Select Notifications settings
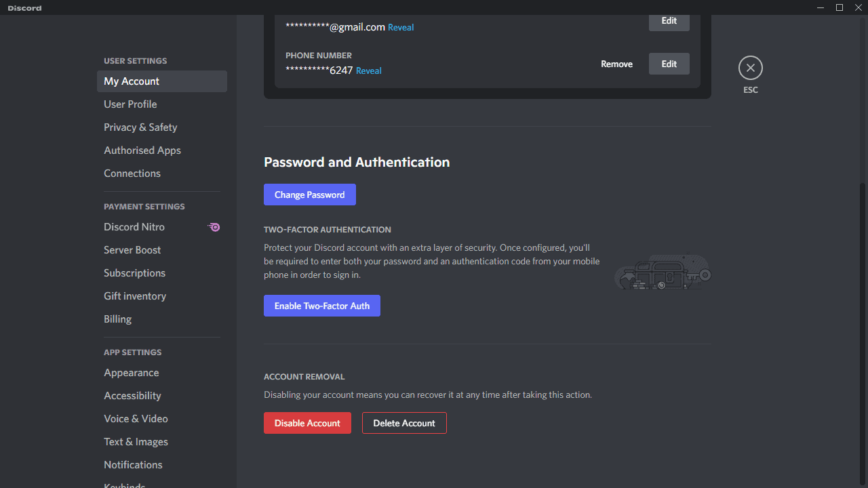868x488 pixels. [161, 465]
